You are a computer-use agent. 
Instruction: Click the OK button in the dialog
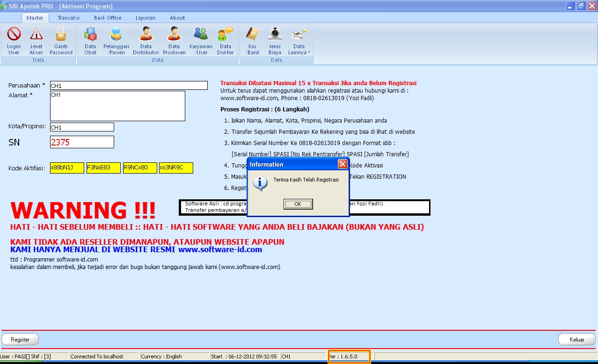click(x=298, y=204)
